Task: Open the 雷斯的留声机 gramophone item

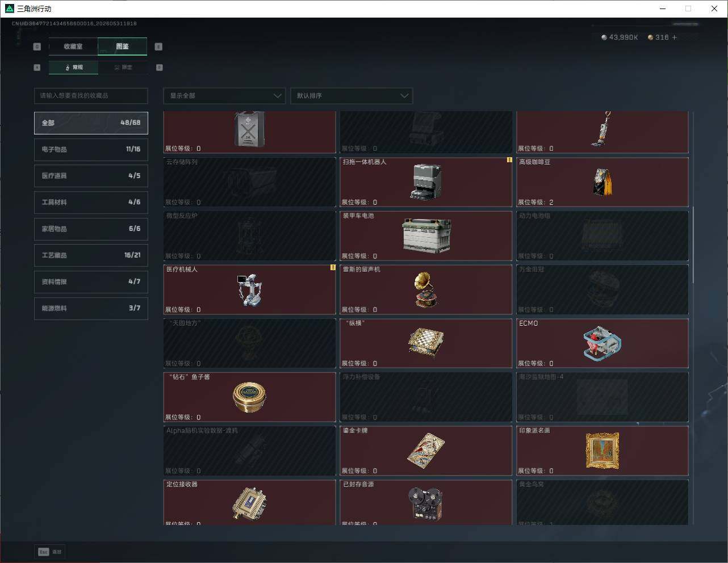Action: point(426,289)
